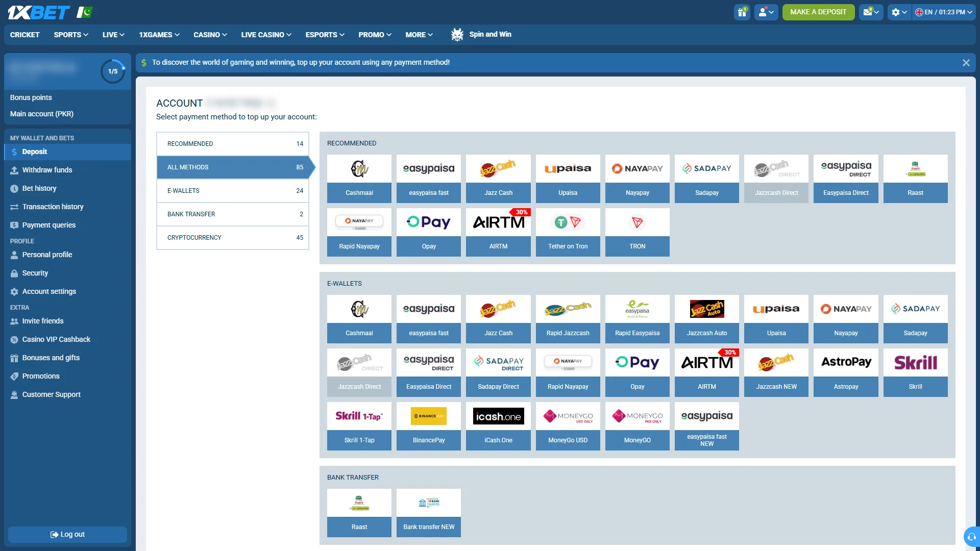Click the live support headset icon
Screen dimensions: 980x551
tap(971, 537)
